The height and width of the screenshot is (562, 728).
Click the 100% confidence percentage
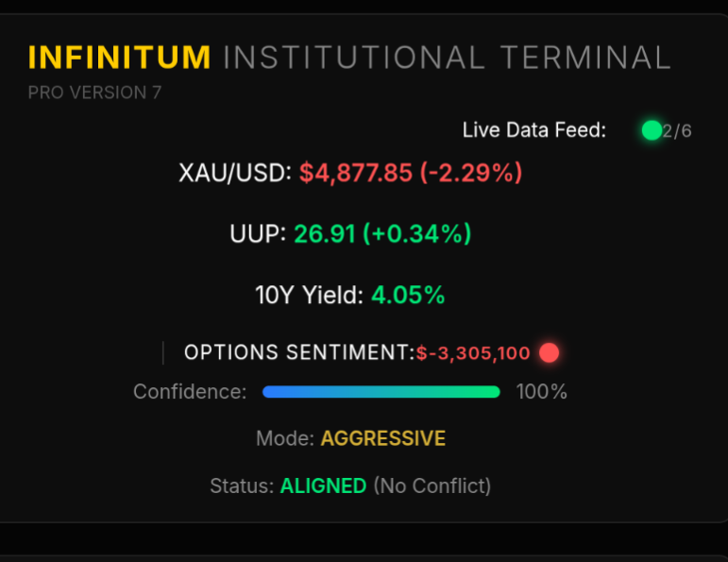click(541, 392)
